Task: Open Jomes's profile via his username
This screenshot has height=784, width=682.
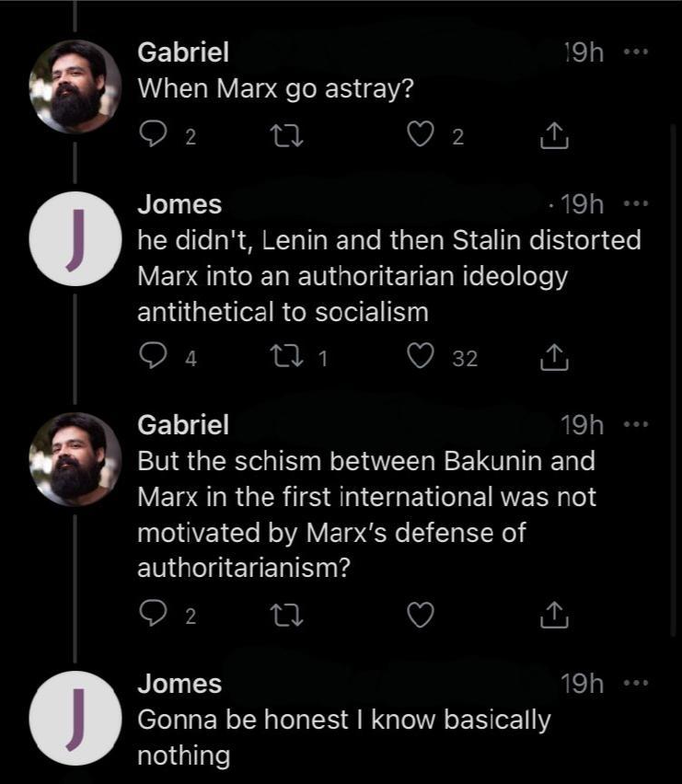Action: click(179, 204)
